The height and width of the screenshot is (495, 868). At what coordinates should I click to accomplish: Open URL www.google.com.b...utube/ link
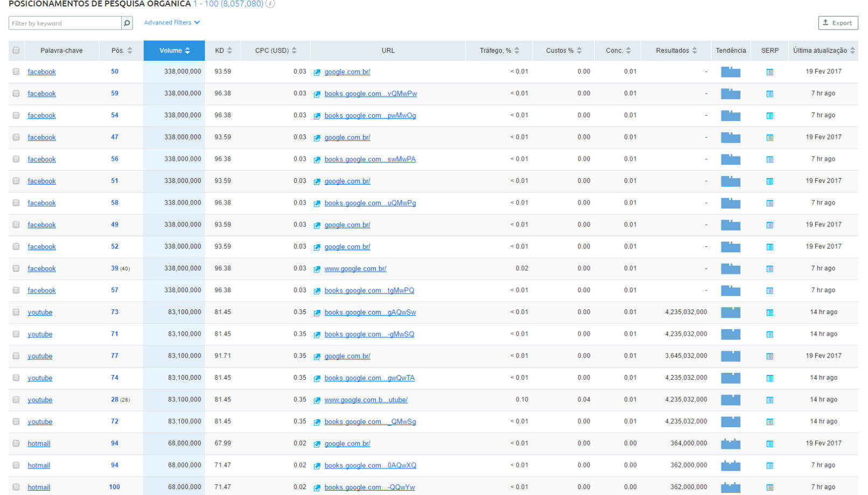pyautogui.click(x=366, y=400)
